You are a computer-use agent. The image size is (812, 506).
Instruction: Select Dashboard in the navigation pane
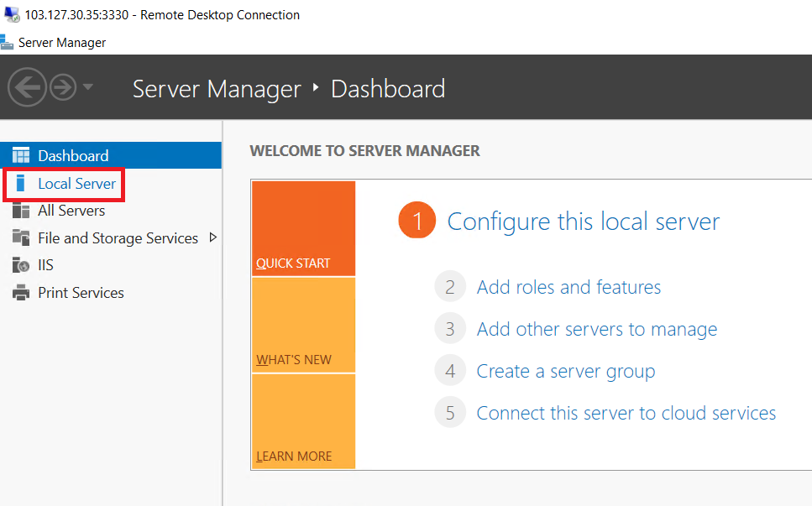(111, 155)
